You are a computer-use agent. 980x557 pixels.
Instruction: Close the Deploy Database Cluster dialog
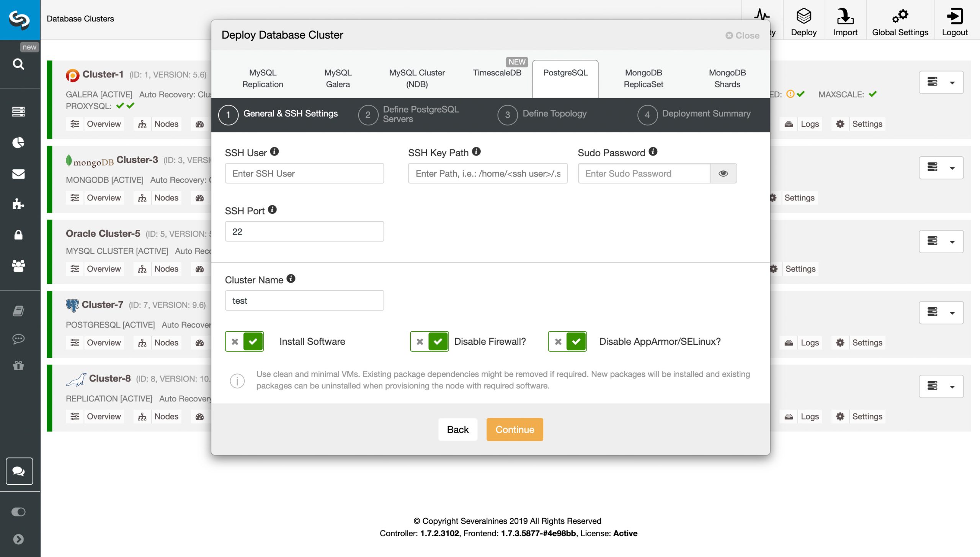click(x=742, y=35)
